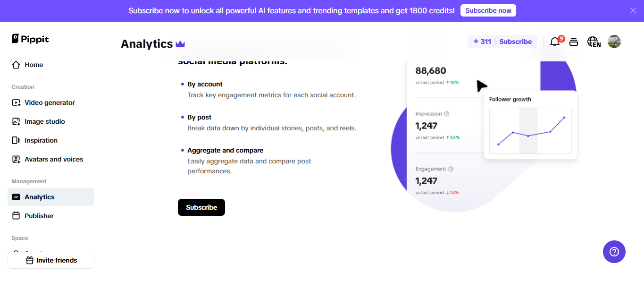Navigate to Avatars and voices

[54, 159]
